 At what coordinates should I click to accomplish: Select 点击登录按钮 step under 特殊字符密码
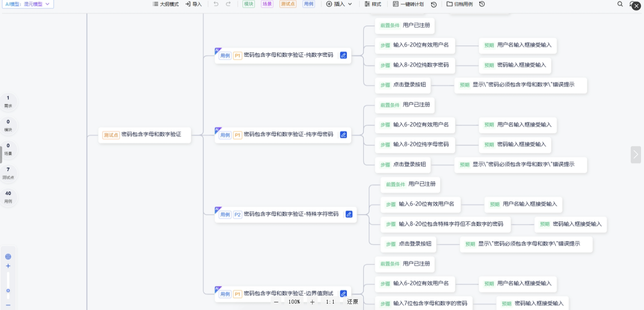408,244
